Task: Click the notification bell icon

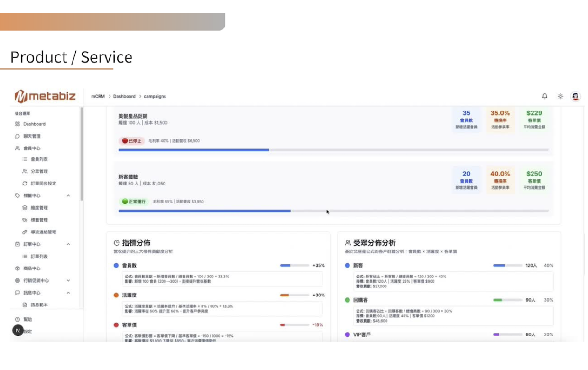Action: click(544, 96)
